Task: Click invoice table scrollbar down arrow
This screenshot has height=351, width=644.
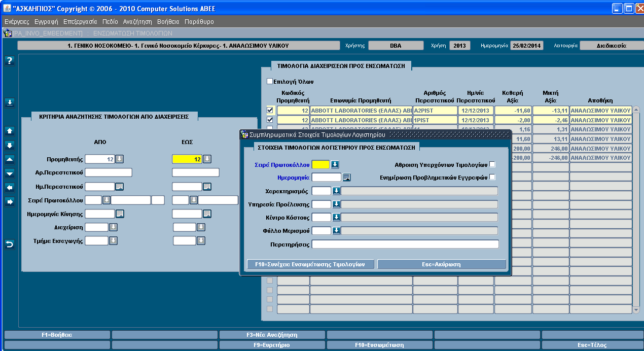Action: 636,310
